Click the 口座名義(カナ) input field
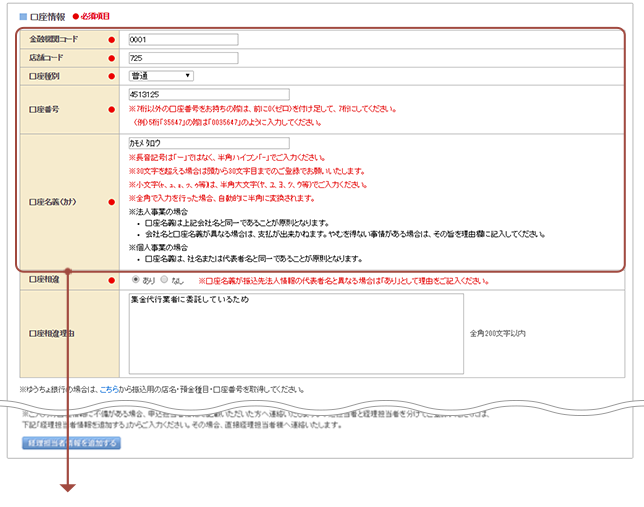Image resolution: width=644 pixels, height=507 pixels. click(x=209, y=143)
